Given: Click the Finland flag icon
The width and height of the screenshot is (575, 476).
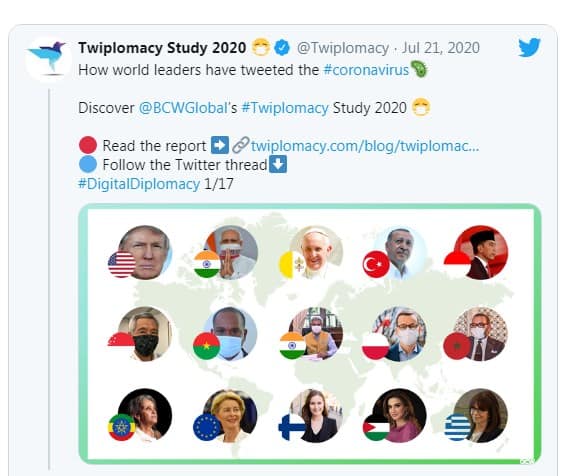Looking at the screenshot, I should click(292, 427).
